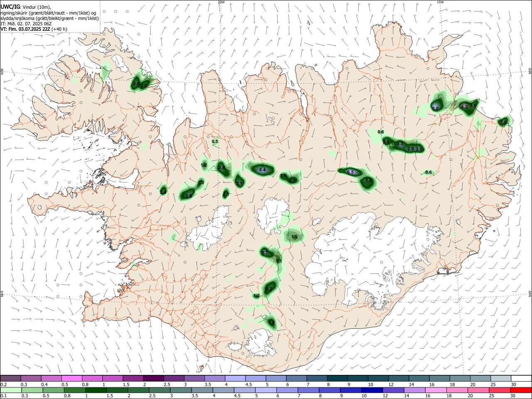Click the 3.3 precipitation value label
Screen dimensions: 532x399
[400, 143]
